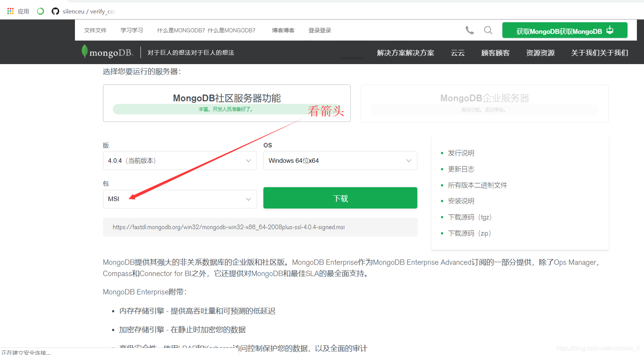Open the package MSI dropdown
The width and height of the screenshot is (644, 355).
click(180, 199)
